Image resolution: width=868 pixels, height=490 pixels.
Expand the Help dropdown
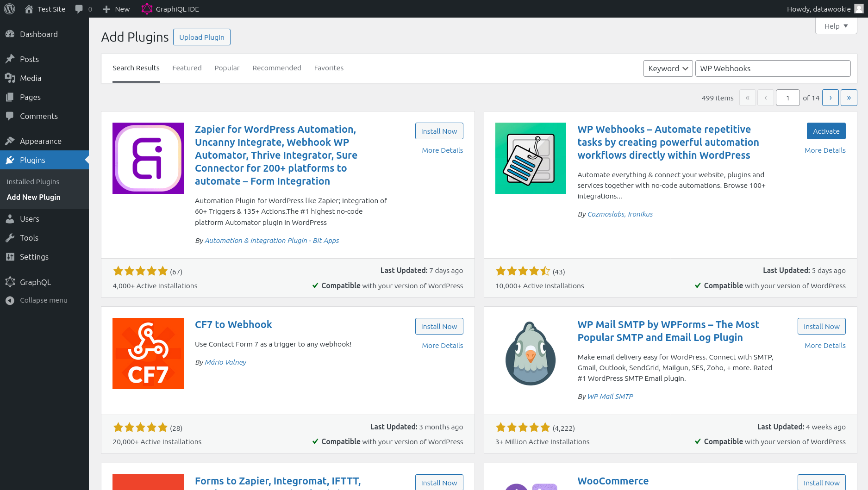(835, 26)
